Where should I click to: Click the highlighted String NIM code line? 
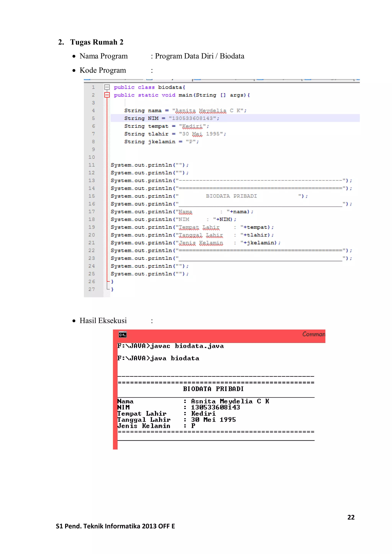pos(171,118)
